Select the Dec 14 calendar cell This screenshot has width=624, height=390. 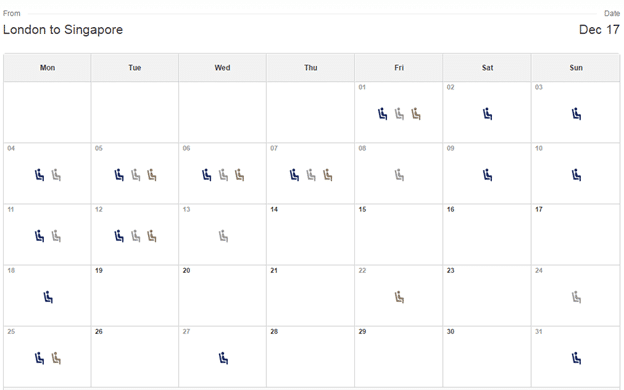click(310, 234)
